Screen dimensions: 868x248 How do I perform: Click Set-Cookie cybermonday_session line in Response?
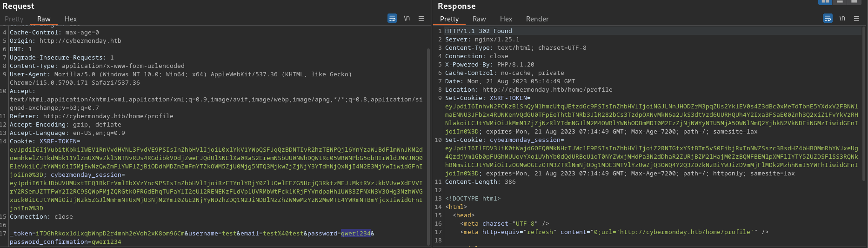(505, 140)
